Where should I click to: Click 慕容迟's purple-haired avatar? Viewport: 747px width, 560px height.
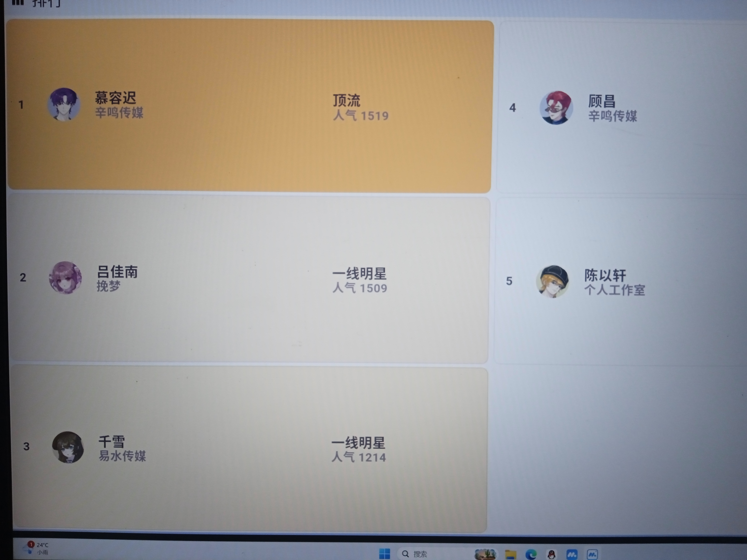[64, 104]
